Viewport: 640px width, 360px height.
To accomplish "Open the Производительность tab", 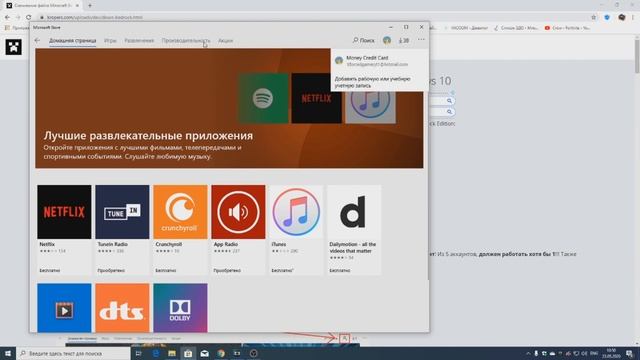I will (x=186, y=40).
